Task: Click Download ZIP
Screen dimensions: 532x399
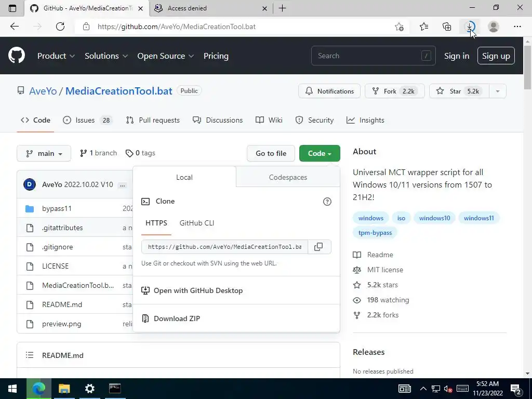Action: coord(177,318)
